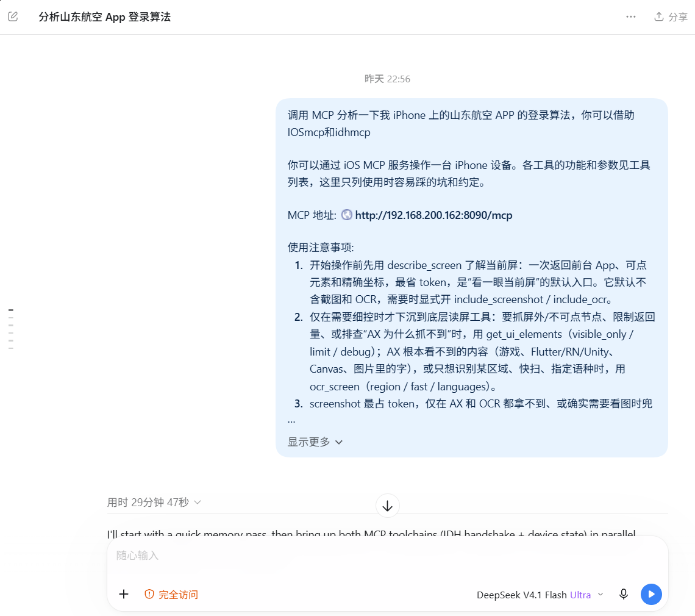Click the globe icon beside MCP address

pos(347,215)
